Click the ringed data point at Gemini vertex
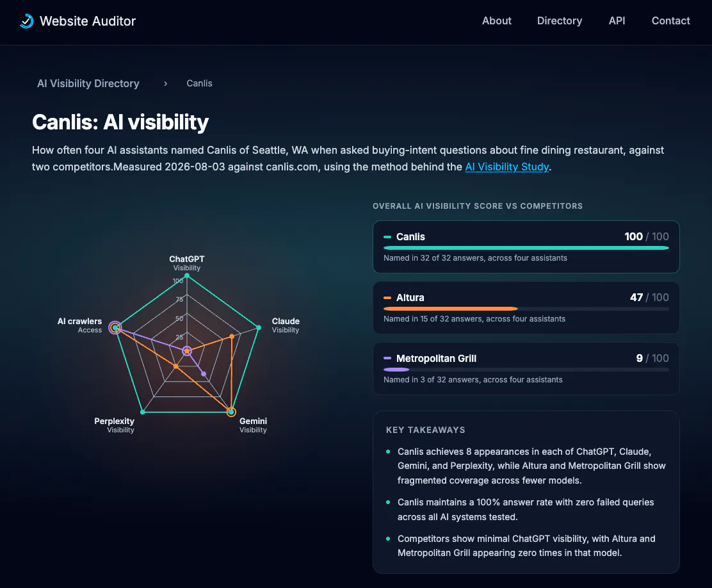 [x=231, y=412]
